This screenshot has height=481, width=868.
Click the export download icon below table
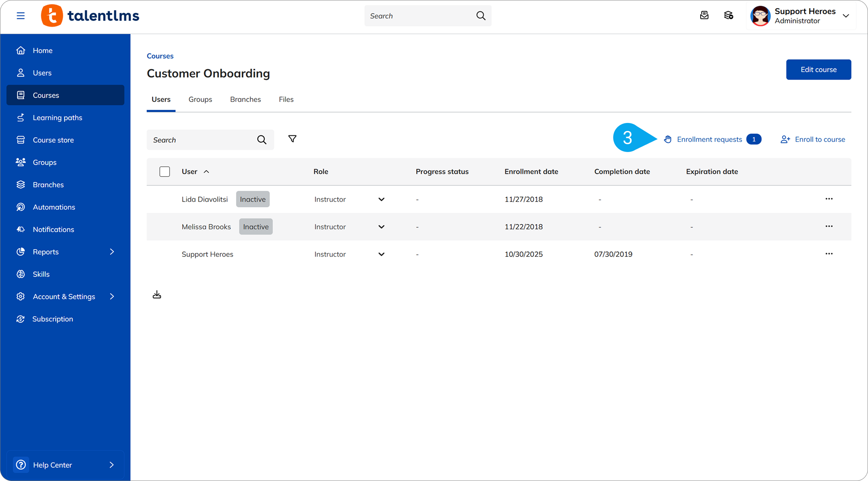[157, 295]
